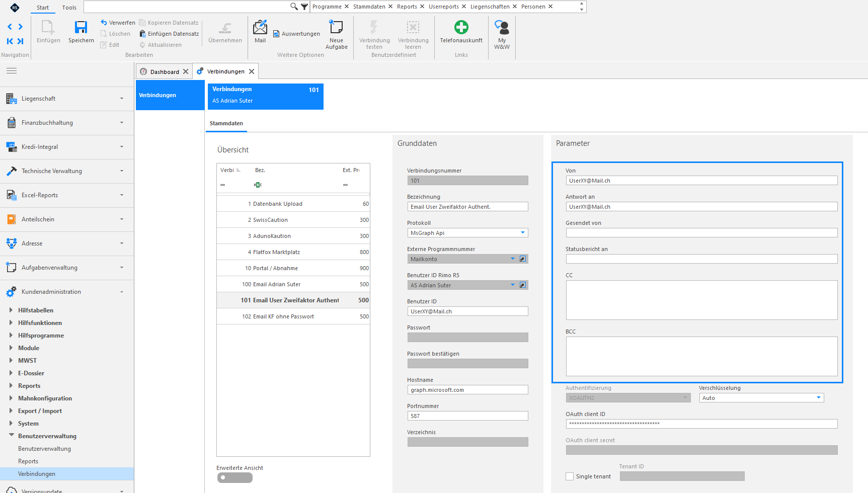Open the Verschlüsselung dropdown
This screenshot has height=493, width=868.
[x=819, y=398]
